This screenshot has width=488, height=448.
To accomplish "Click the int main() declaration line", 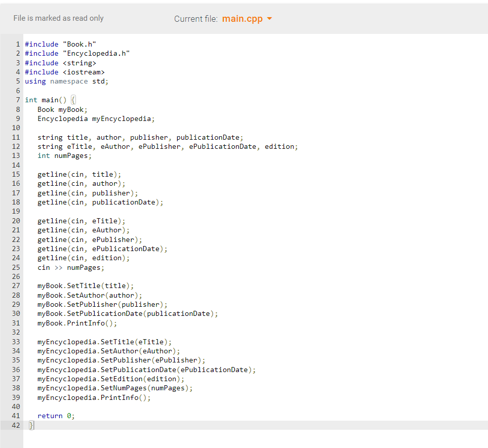I will tap(49, 100).
